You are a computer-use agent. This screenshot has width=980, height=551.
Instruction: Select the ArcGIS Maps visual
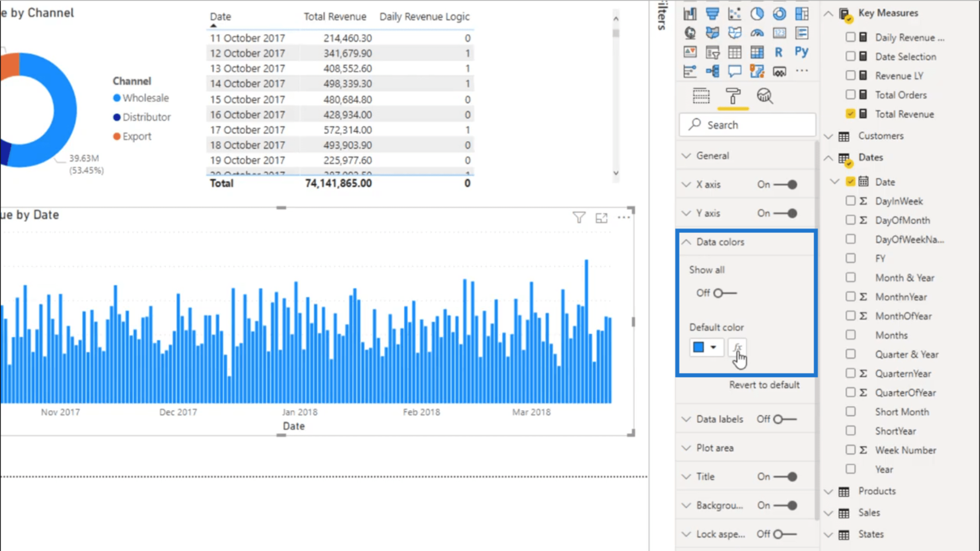click(757, 71)
